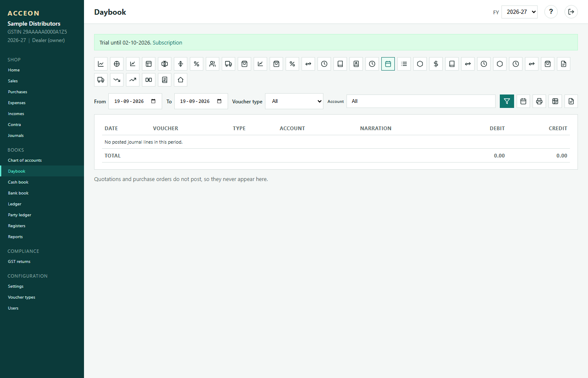Viewport: 588px width, 378px height.
Task: Click the two-people users icon
Action: point(213,64)
